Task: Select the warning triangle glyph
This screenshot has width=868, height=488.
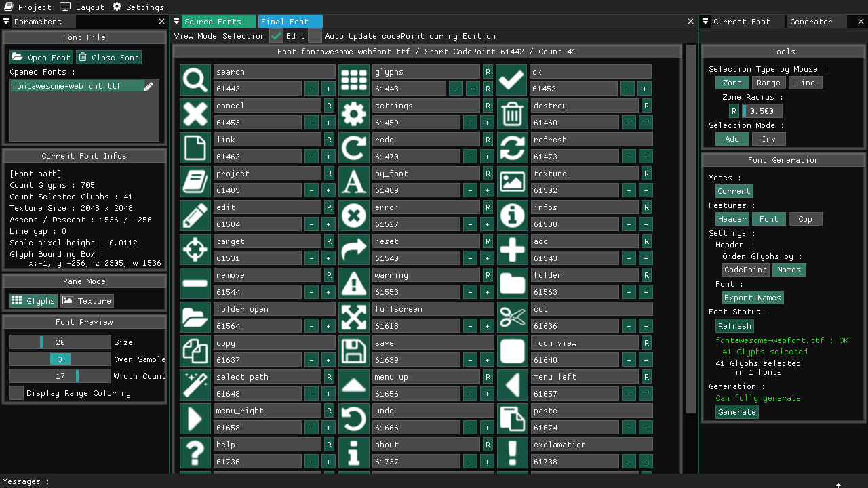Action: click(353, 283)
